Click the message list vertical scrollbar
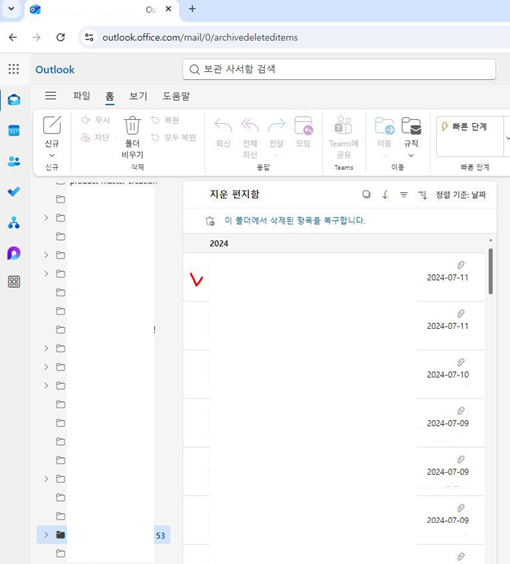Image resolution: width=510 pixels, height=564 pixels. (x=491, y=271)
